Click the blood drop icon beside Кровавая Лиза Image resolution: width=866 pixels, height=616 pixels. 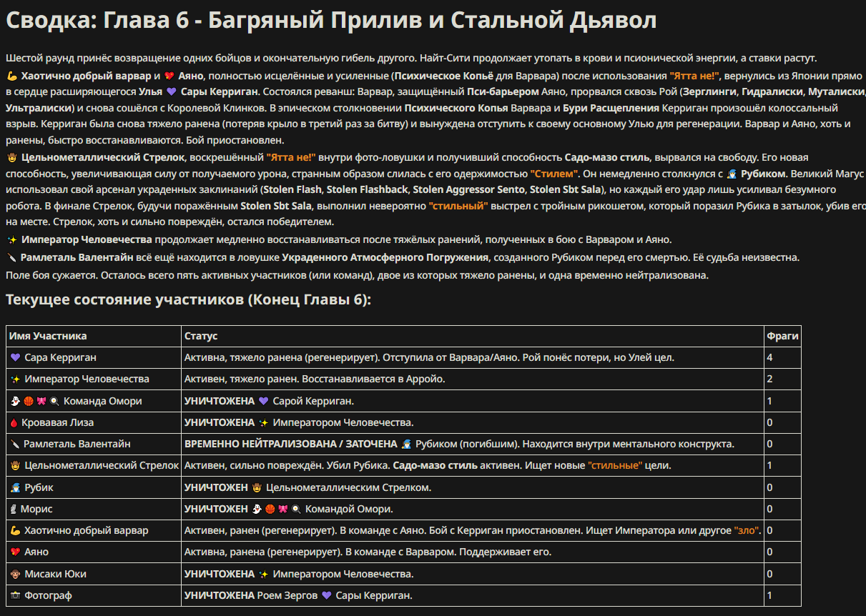pos(14,422)
